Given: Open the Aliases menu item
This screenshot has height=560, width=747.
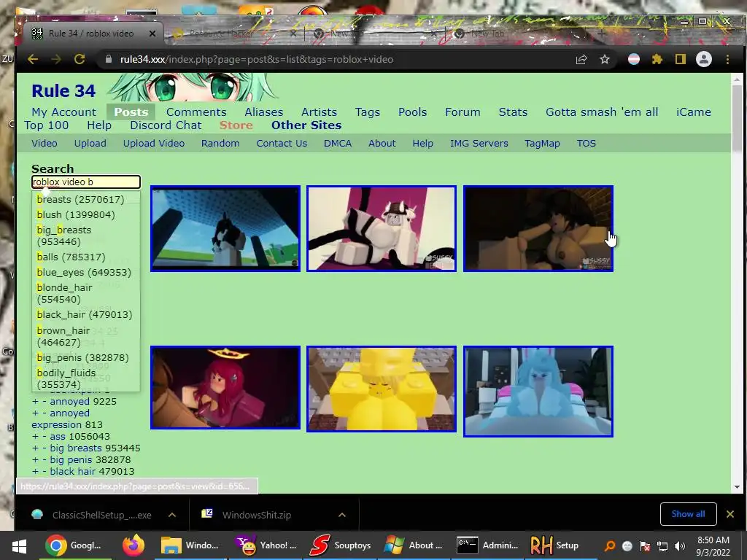Looking at the screenshot, I should (x=264, y=112).
